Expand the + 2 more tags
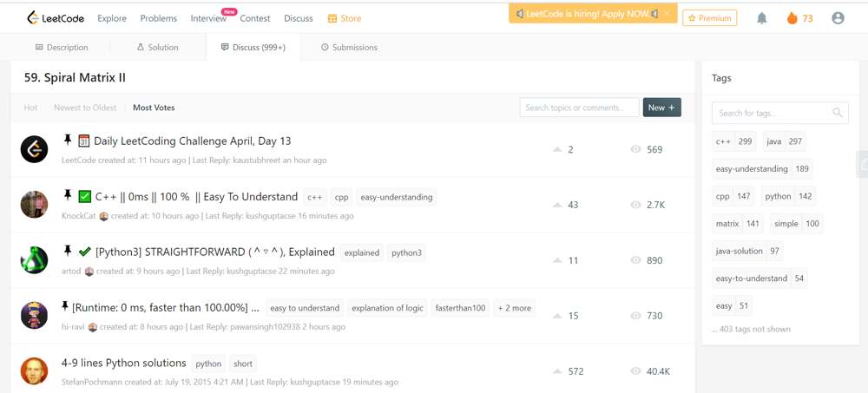 pyautogui.click(x=514, y=308)
